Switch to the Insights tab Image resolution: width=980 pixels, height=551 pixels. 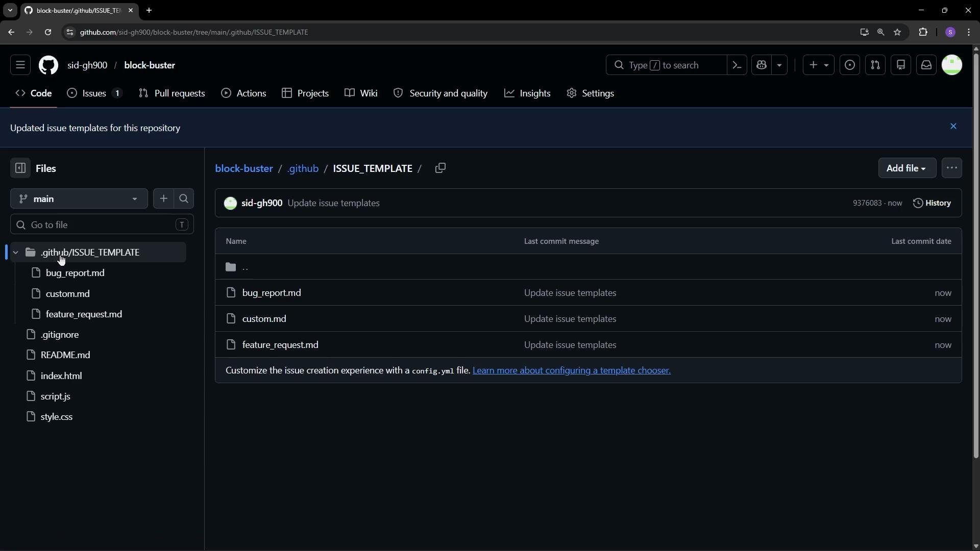[x=528, y=93]
